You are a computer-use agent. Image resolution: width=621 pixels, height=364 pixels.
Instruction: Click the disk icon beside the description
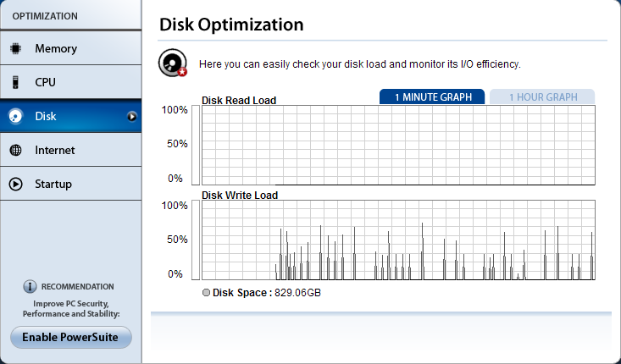click(x=173, y=63)
